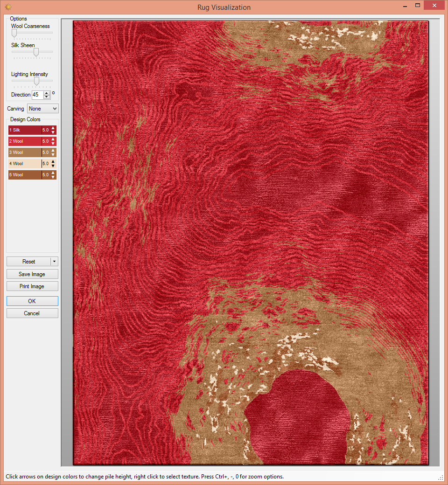Confirm with the OK button

32,301
